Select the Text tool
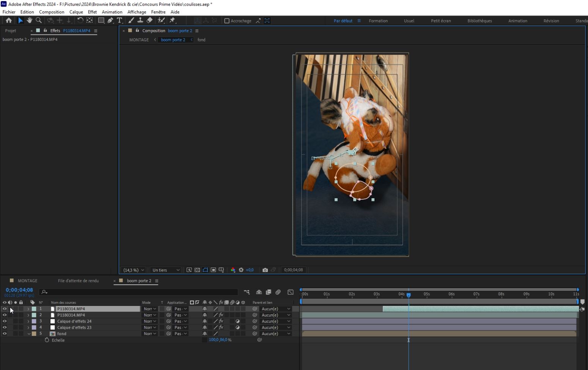The image size is (588, 370). [x=119, y=20]
